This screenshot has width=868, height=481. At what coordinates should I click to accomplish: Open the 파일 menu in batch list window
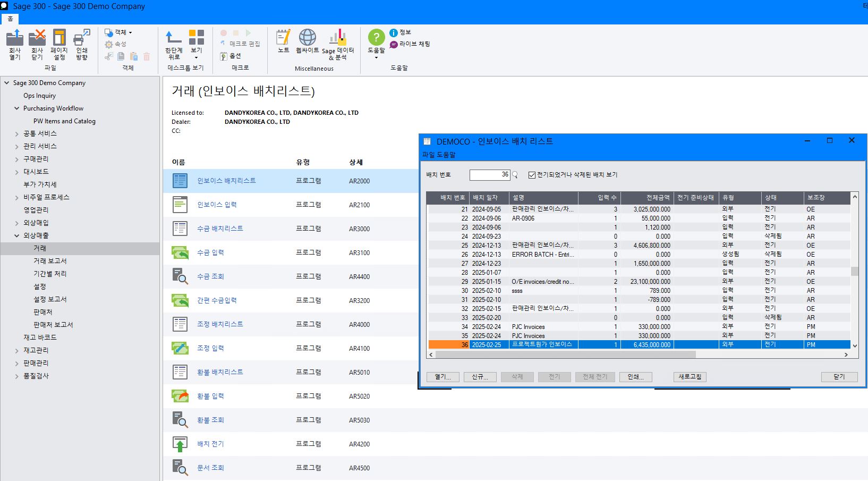click(428, 155)
